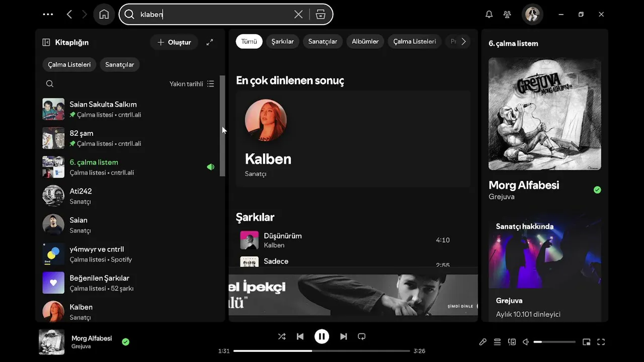This screenshot has height=362, width=644.
Task: Search within your library
Action: (x=49, y=84)
